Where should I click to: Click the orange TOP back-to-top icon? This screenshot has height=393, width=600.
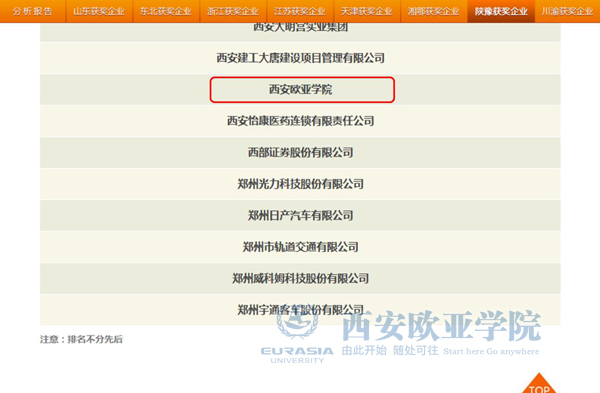point(539,384)
